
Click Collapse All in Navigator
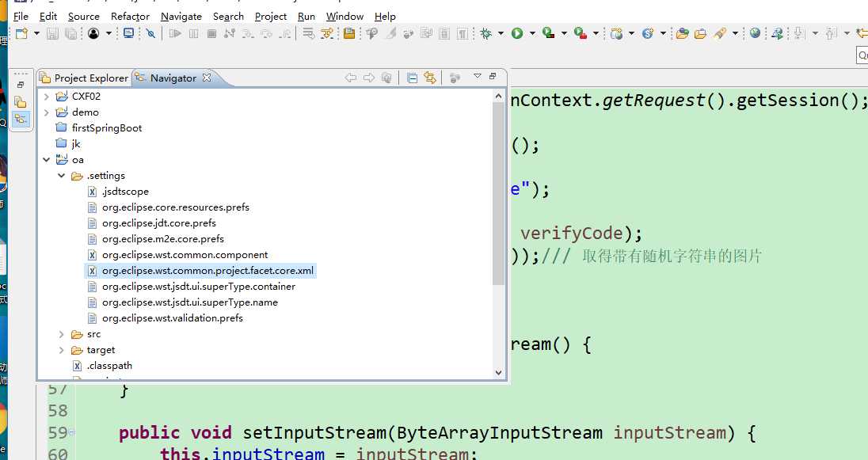412,78
